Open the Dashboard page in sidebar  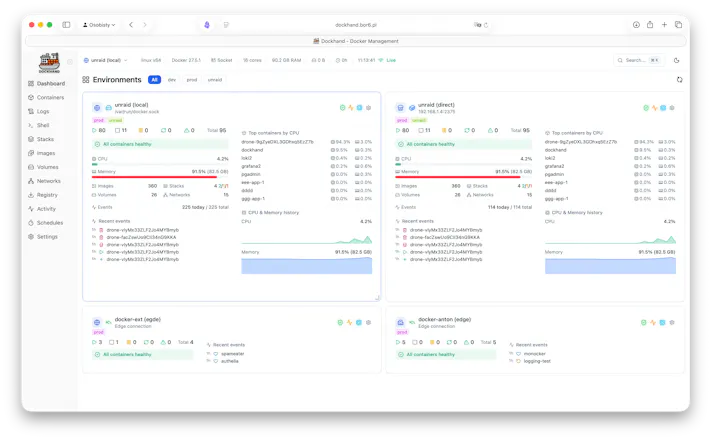tap(47, 83)
